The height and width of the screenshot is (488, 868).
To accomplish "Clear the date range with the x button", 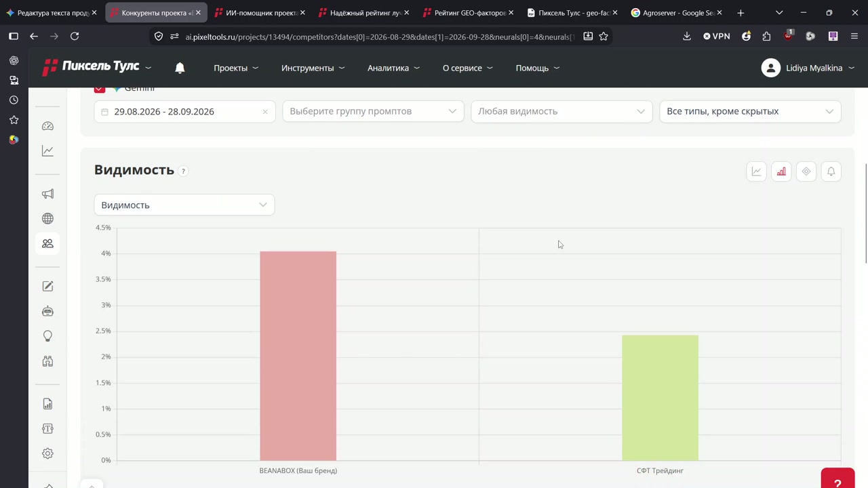I will point(265,112).
